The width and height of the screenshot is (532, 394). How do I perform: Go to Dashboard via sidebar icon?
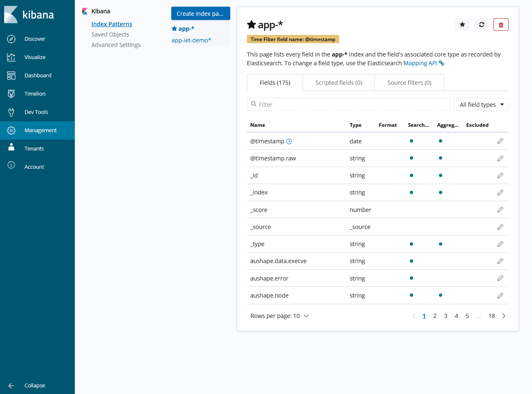[x=11, y=75]
